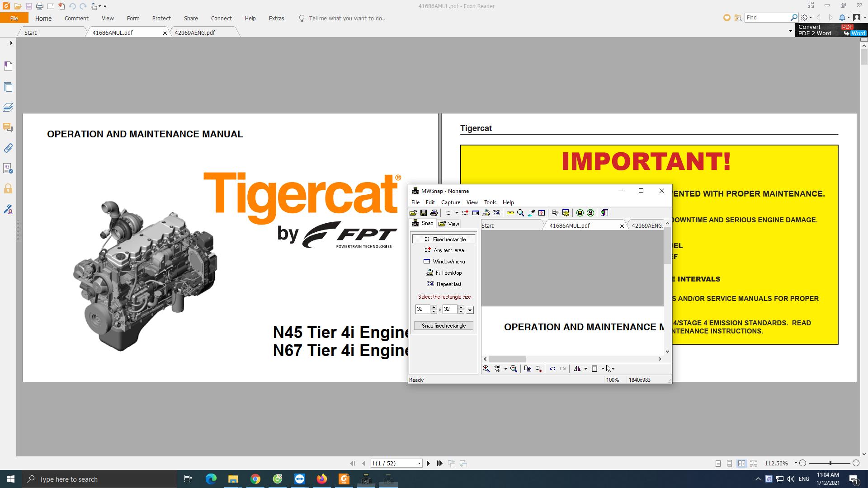Open a file with MWSnap's open folder icon
The width and height of the screenshot is (868, 488).
413,213
